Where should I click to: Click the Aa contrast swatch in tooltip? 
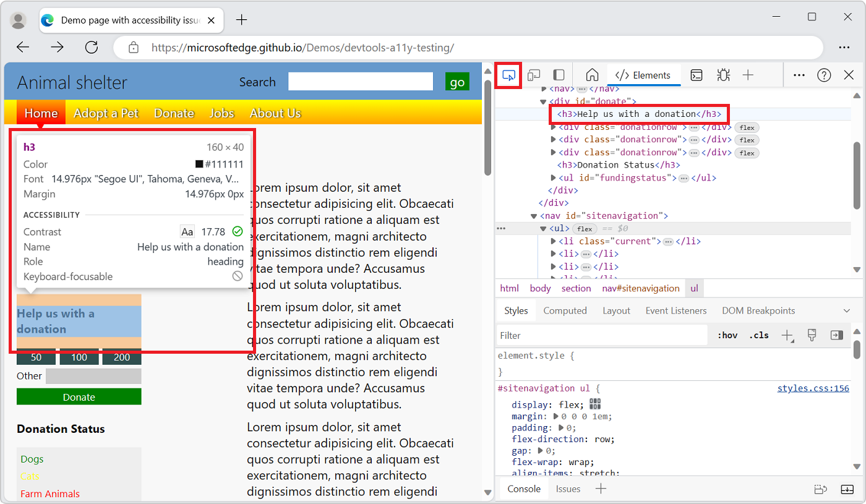187,232
